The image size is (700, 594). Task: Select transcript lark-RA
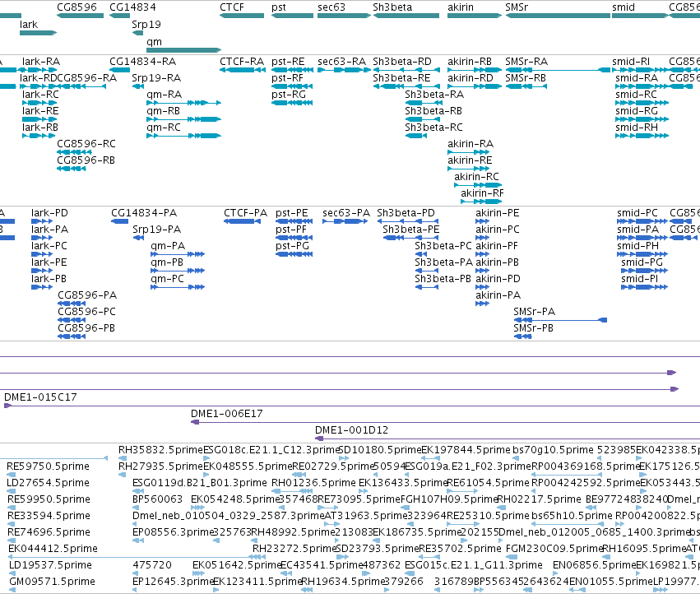(x=40, y=62)
